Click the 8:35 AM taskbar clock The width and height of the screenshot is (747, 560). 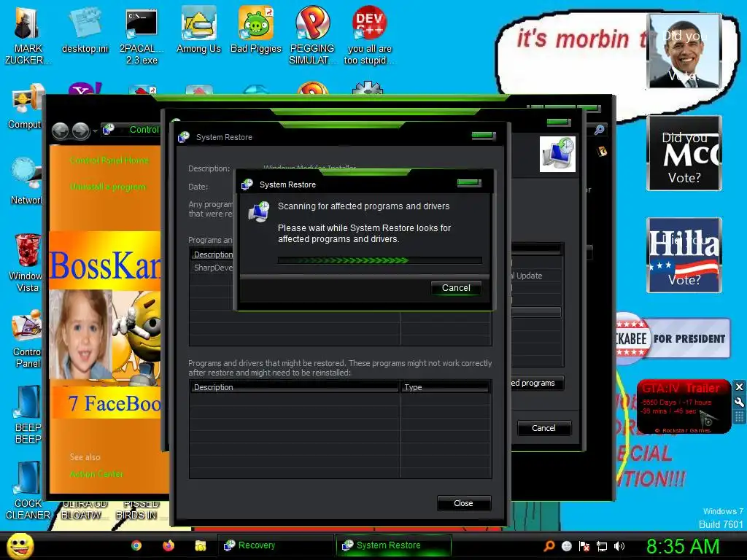(x=683, y=546)
